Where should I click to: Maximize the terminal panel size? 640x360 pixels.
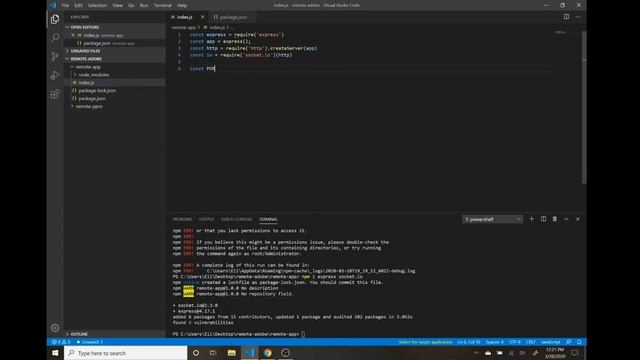click(566, 219)
